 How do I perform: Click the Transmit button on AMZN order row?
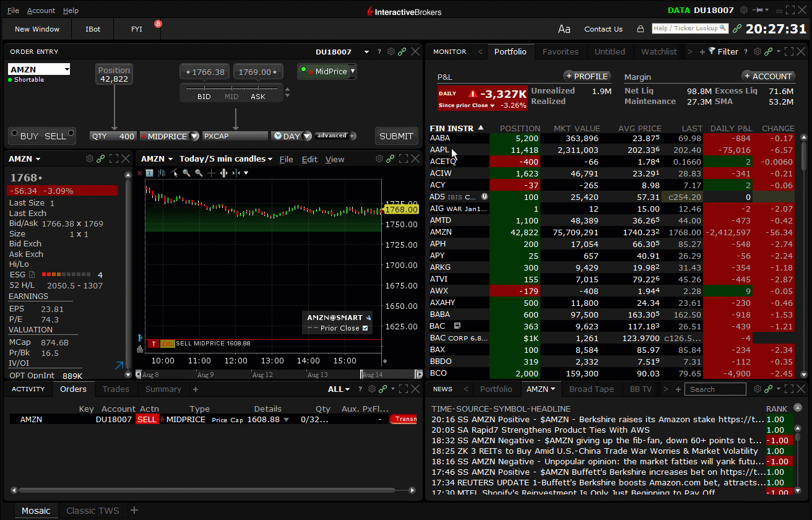point(404,419)
